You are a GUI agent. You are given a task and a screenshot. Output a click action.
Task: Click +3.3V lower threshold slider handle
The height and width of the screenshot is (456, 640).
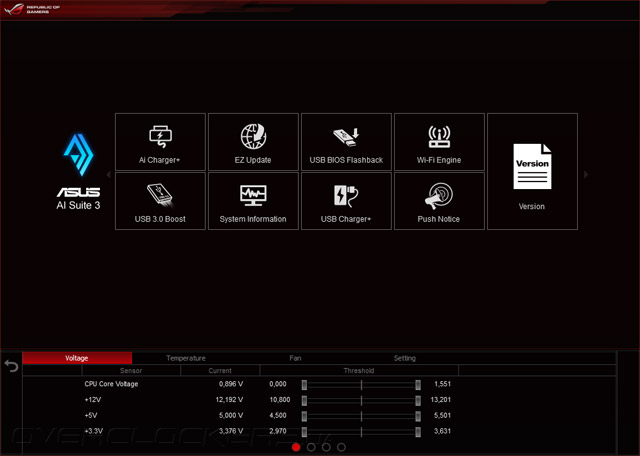click(x=304, y=432)
